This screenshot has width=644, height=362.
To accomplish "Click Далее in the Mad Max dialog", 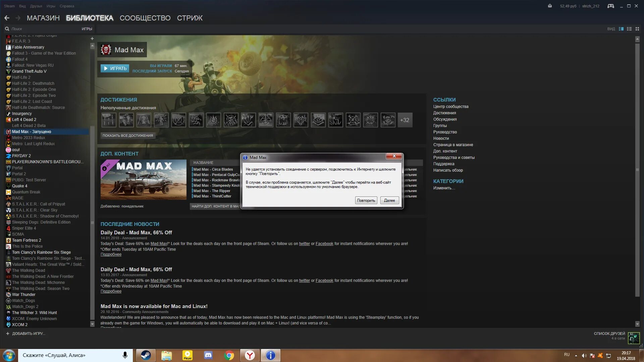I will [x=389, y=200].
